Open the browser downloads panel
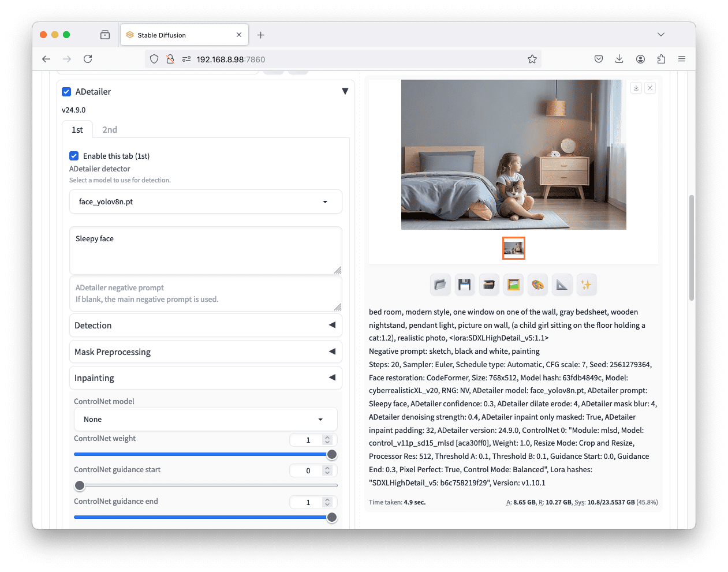Viewport: 728px width, 572px height. (619, 59)
